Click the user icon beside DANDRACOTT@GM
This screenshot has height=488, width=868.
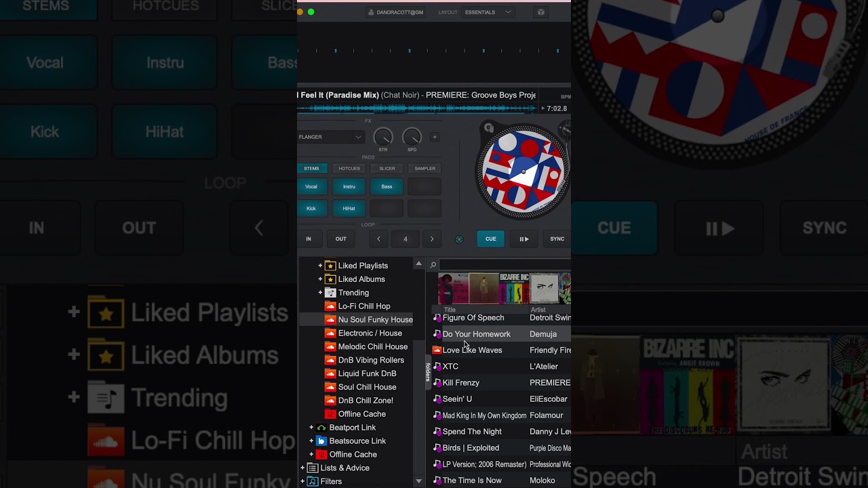pos(371,12)
